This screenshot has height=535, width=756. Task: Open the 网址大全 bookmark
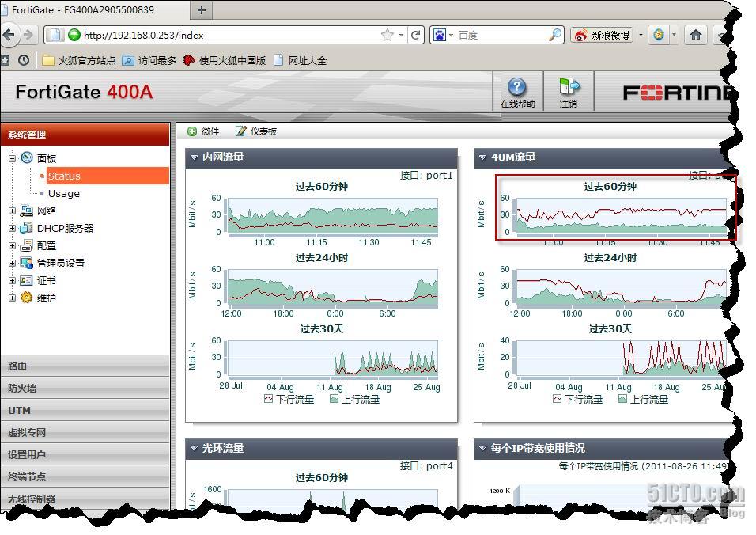301,60
